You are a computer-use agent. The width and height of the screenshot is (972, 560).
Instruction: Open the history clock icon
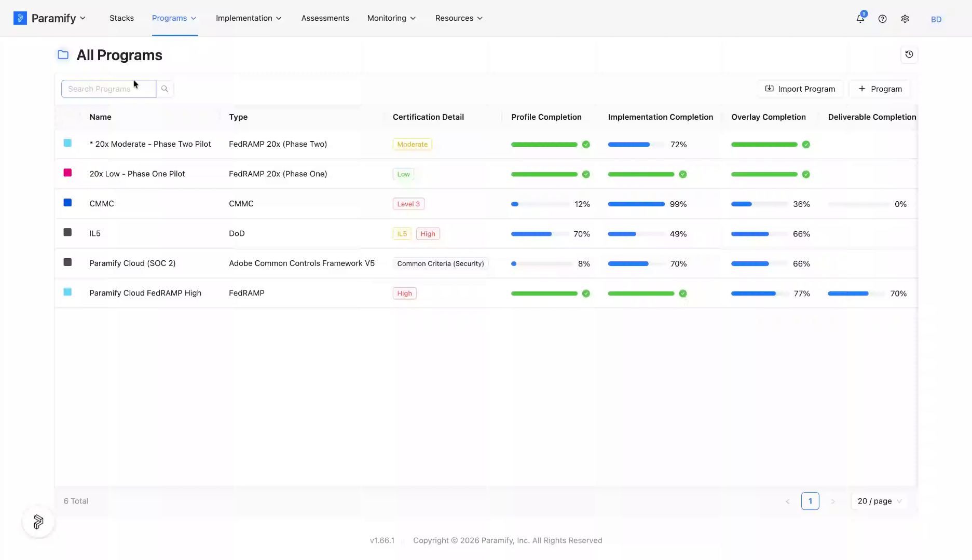pos(909,54)
